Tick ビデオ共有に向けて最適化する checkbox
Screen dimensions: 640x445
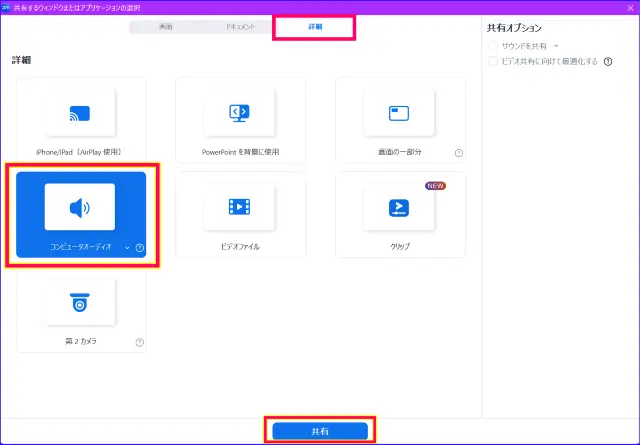click(x=492, y=61)
